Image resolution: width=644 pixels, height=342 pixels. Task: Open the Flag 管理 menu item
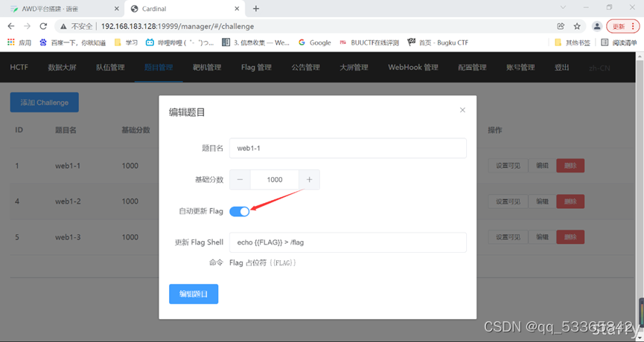click(256, 67)
